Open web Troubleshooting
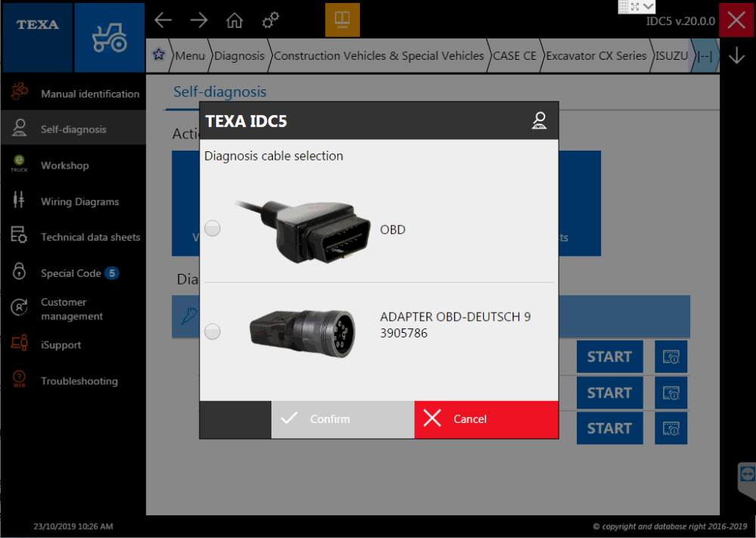Viewport: 756px width, 538px height. 74,381
